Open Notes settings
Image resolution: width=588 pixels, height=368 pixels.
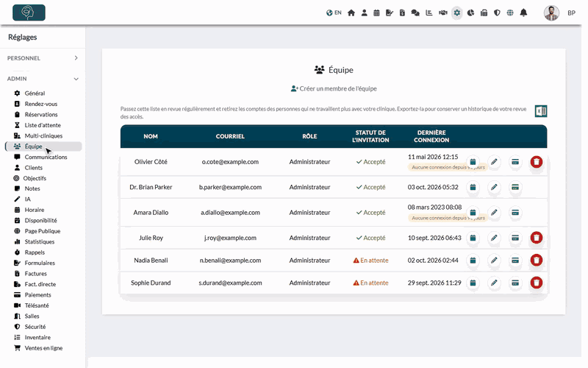tap(32, 188)
